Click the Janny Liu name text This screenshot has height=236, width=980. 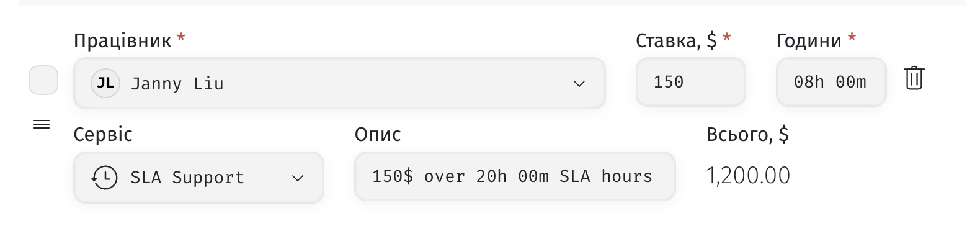pos(177,84)
